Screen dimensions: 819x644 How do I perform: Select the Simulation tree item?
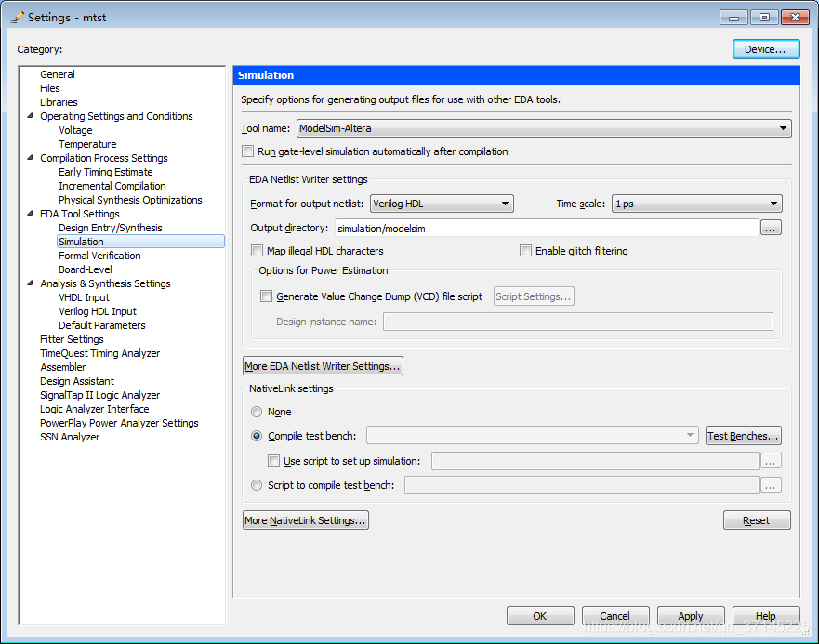[x=140, y=242]
